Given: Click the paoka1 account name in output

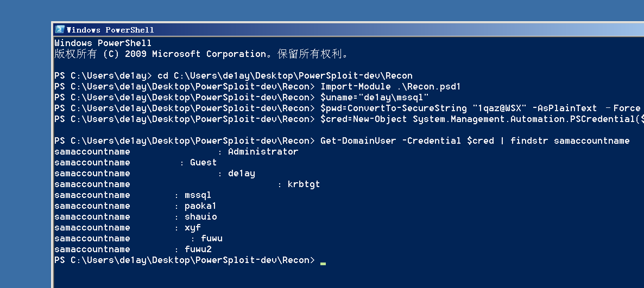Looking at the screenshot, I should click(x=200, y=206).
